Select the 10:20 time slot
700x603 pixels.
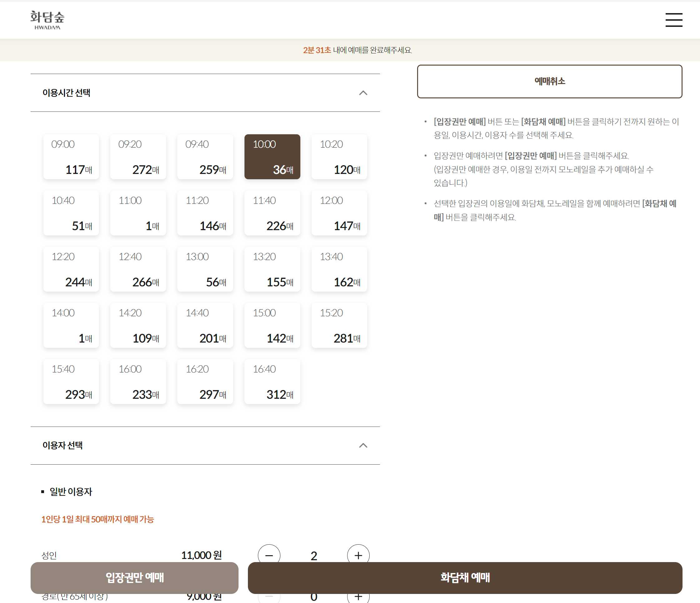(339, 157)
